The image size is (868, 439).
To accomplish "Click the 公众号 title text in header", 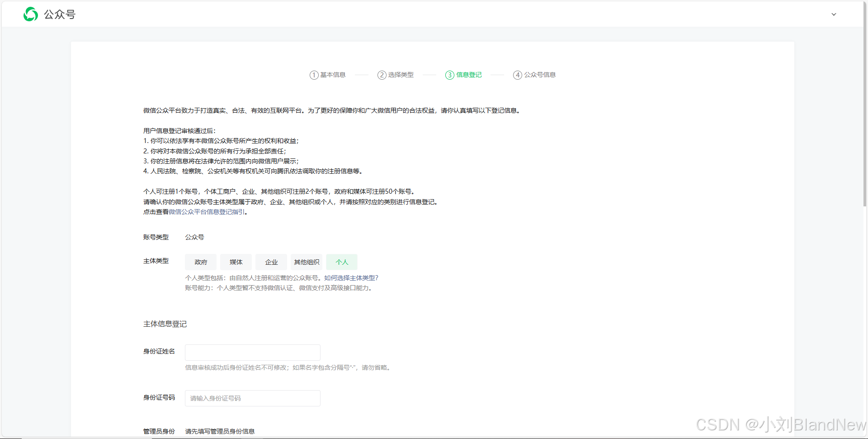I will pos(60,14).
